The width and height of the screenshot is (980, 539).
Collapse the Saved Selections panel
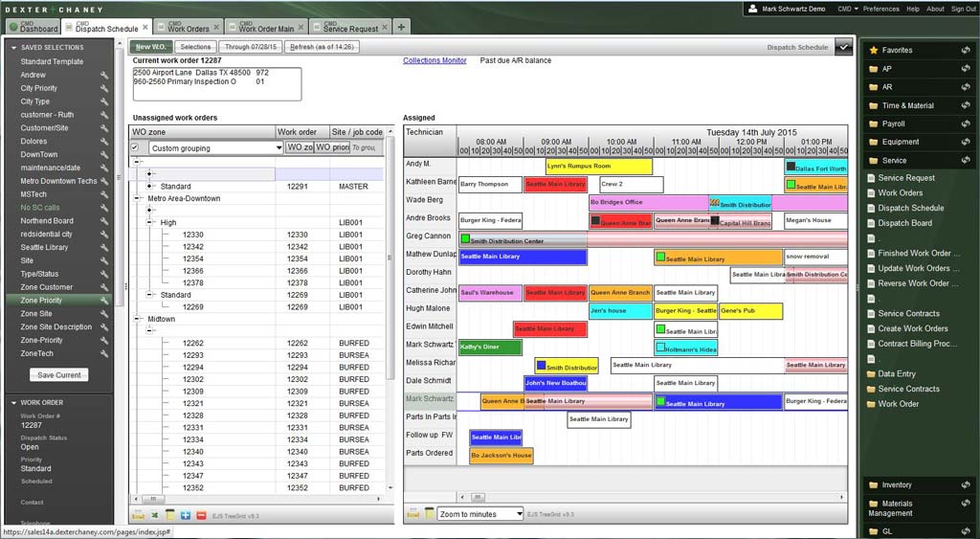[13, 48]
